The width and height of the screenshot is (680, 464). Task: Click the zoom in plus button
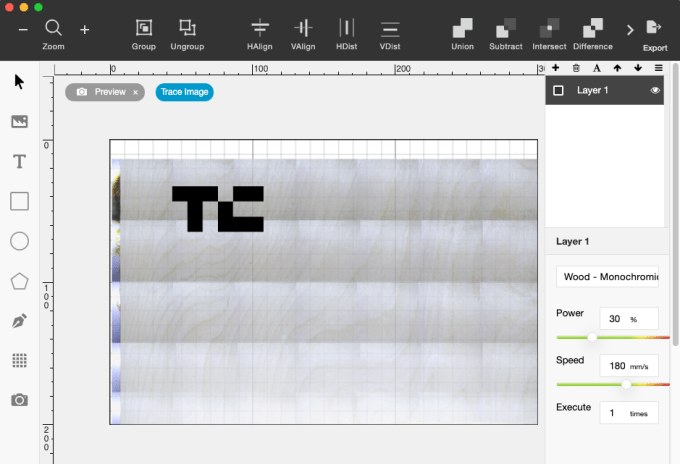[x=85, y=29]
